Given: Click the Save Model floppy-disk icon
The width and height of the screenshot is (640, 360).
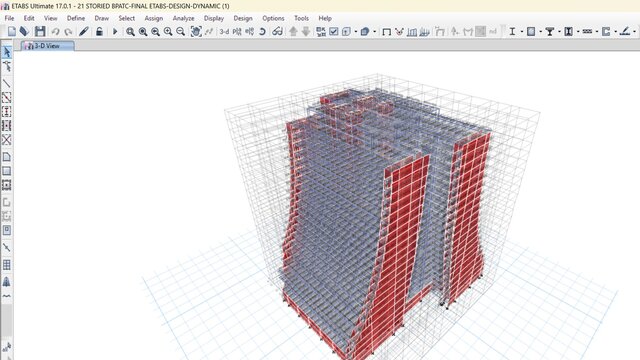Looking at the screenshot, I should coord(40,31).
